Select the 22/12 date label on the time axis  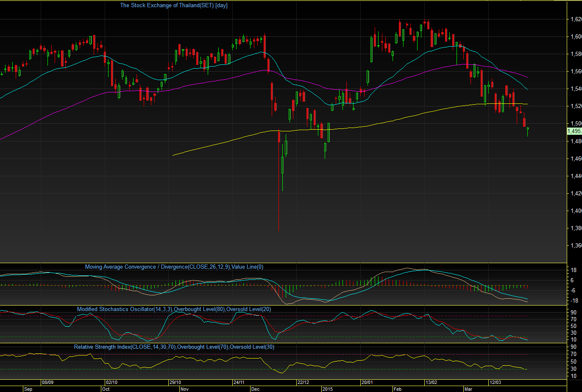pyautogui.click(x=303, y=382)
